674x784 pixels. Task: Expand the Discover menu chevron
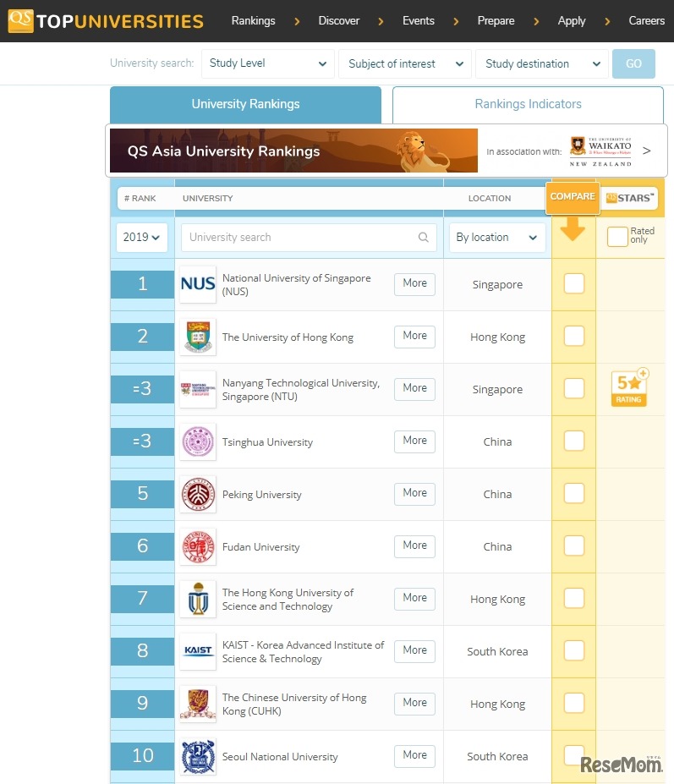pos(381,21)
